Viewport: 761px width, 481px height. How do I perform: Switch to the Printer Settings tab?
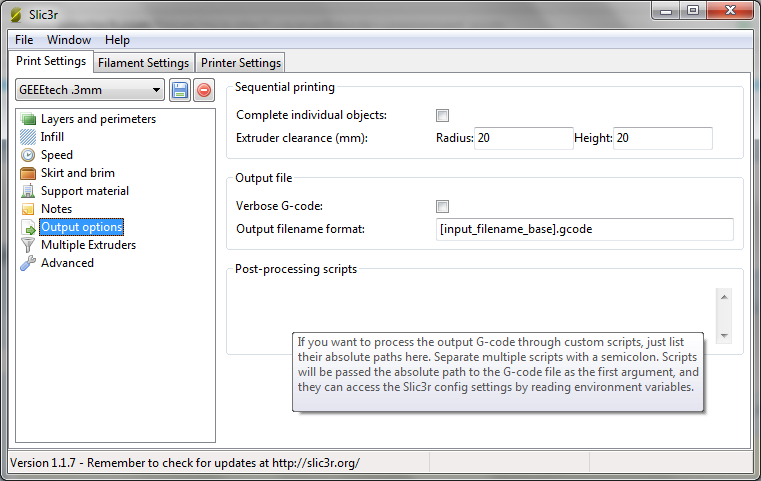pyautogui.click(x=241, y=63)
